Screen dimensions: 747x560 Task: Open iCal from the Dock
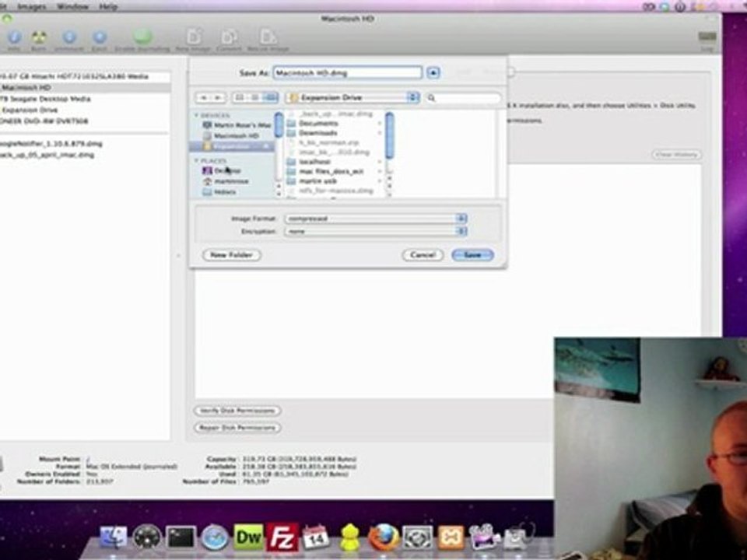tap(315, 537)
